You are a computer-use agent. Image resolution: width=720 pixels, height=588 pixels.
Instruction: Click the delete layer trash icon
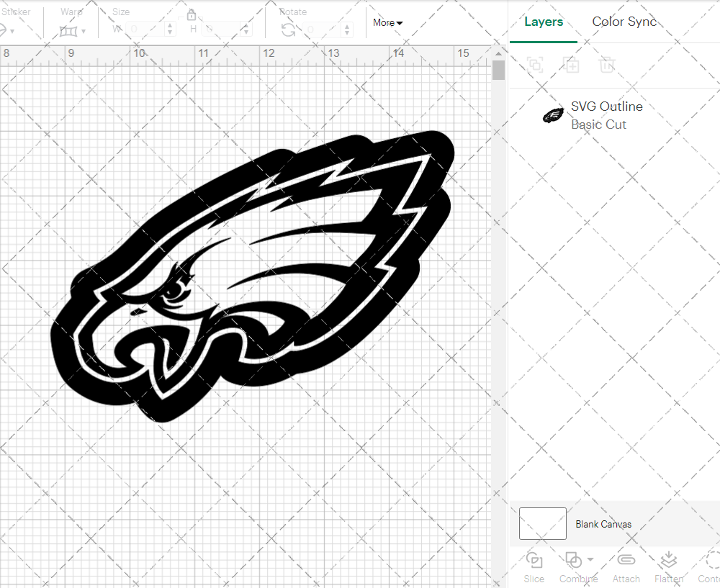pyautogui.click(x=607, y=65)
